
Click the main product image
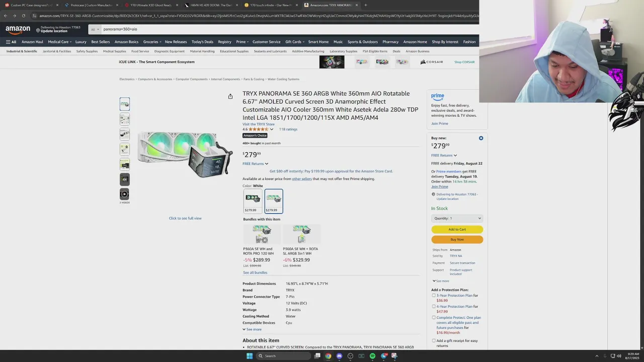[x=185, y=153]
